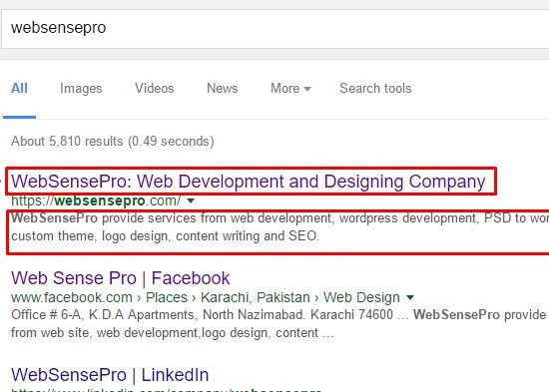Click the linkedin.com company URL line
This screenshot has width=549, height=392.
[167, 389]
